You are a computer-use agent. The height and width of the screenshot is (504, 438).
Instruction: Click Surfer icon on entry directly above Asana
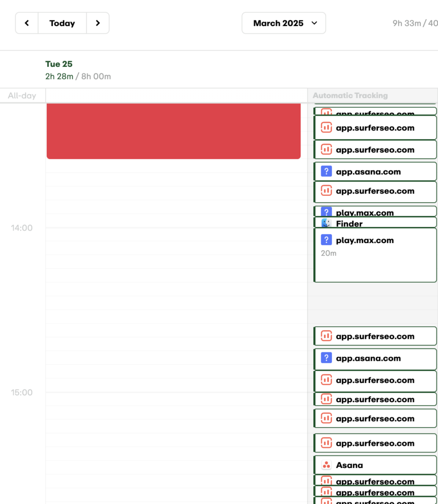pyautogui.click(x=326, y=443)
